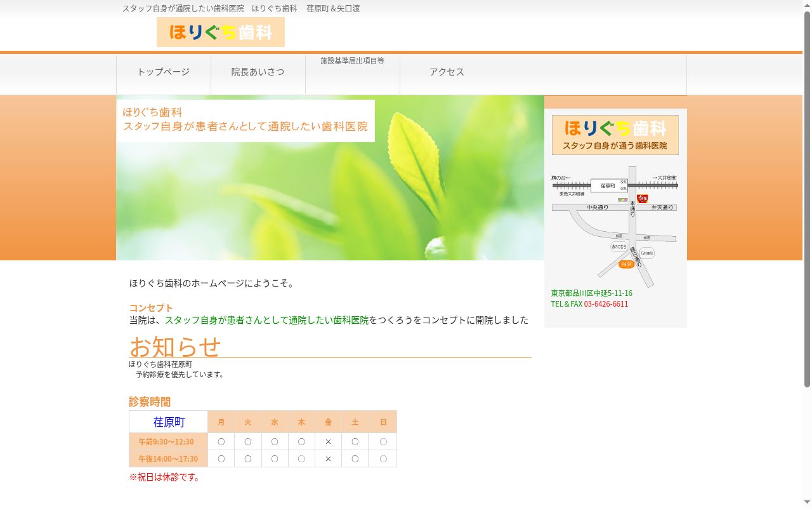The image size is (812, 508).
Task: Click the top tagline mentioning 荏原町＆矢口渡
Action: (x=241, y=8)
